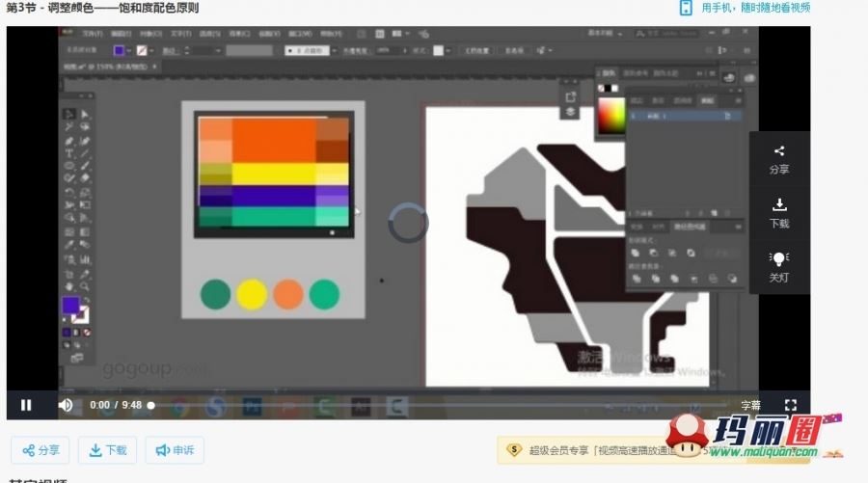Select the Lasso tool

(85, 127)
